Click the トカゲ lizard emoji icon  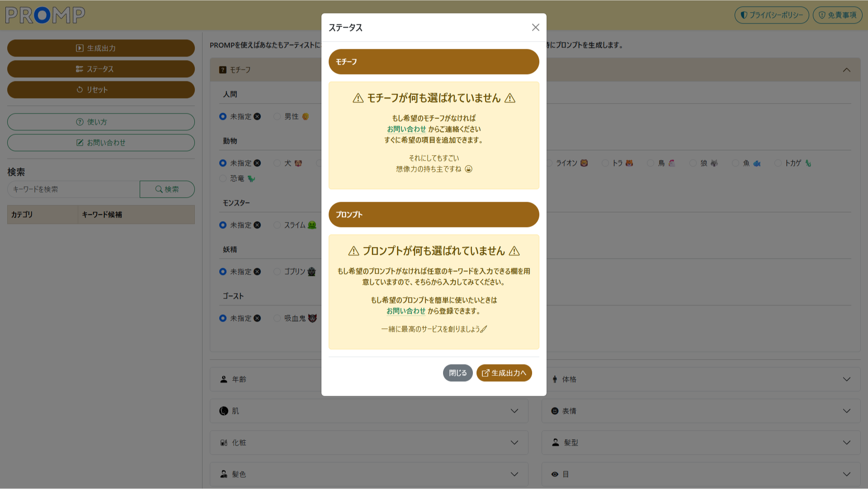point(808,163)
